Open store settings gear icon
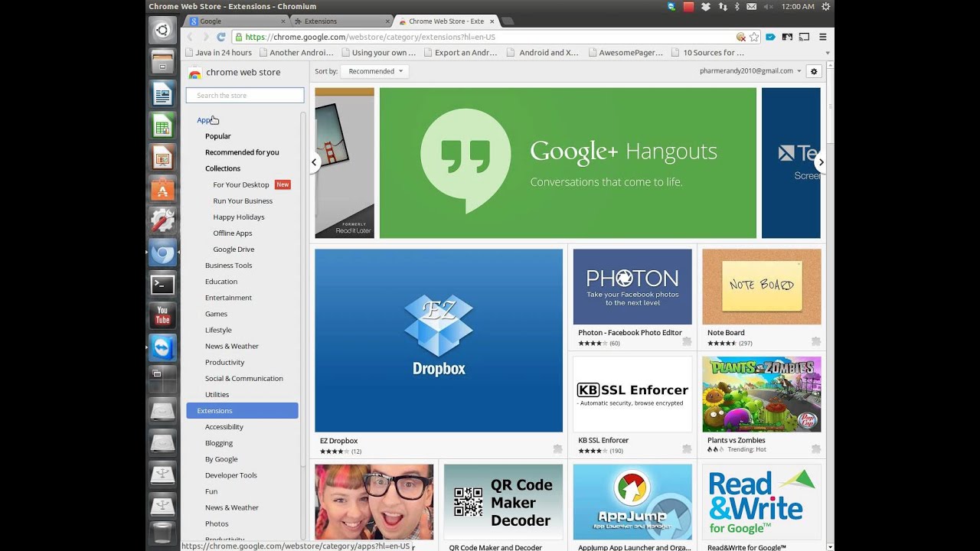 (x=814, y=71)
